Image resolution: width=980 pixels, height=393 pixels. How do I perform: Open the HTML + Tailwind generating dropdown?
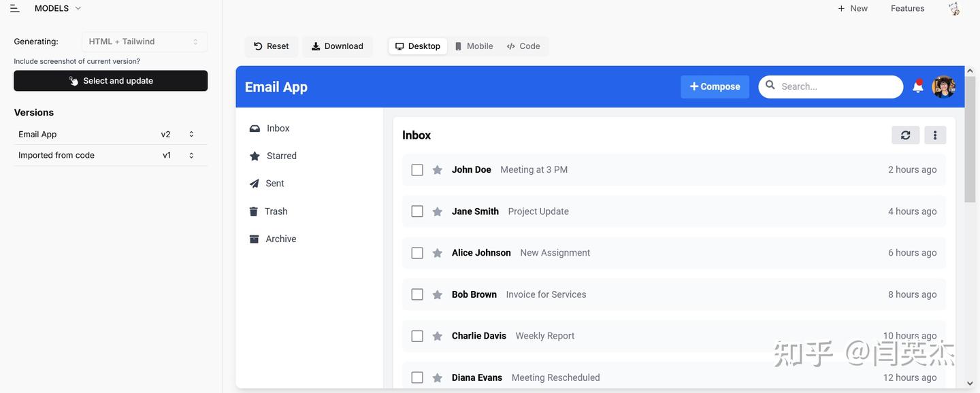coord(144,41)
